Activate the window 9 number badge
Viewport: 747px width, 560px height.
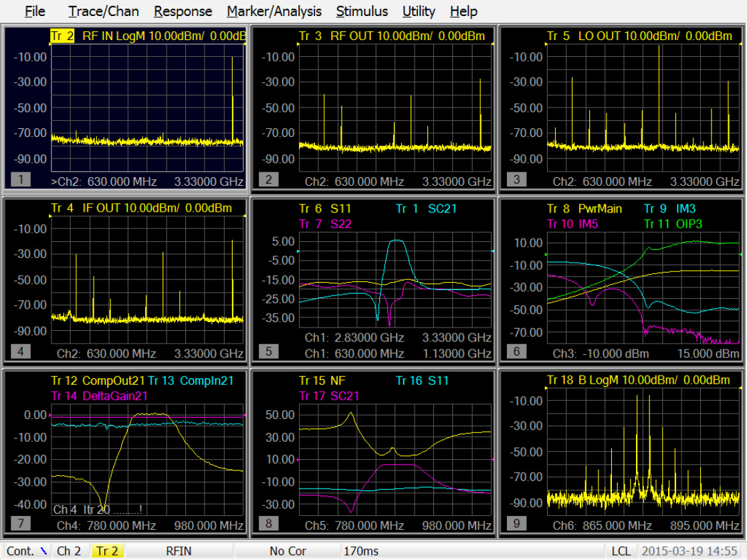516,523
